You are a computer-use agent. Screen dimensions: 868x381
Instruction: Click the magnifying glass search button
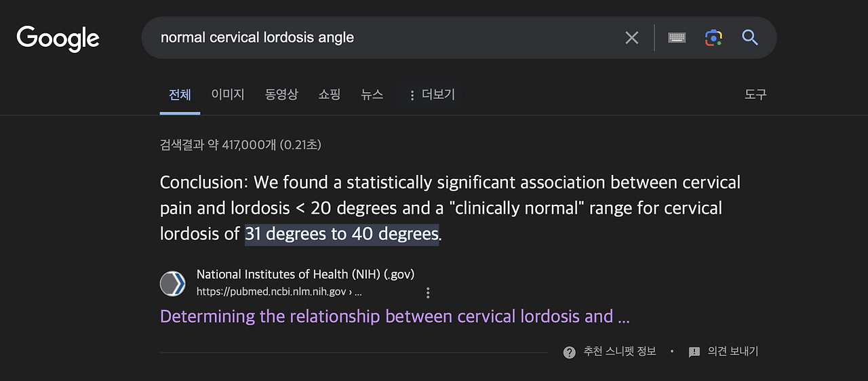[750, 38]
